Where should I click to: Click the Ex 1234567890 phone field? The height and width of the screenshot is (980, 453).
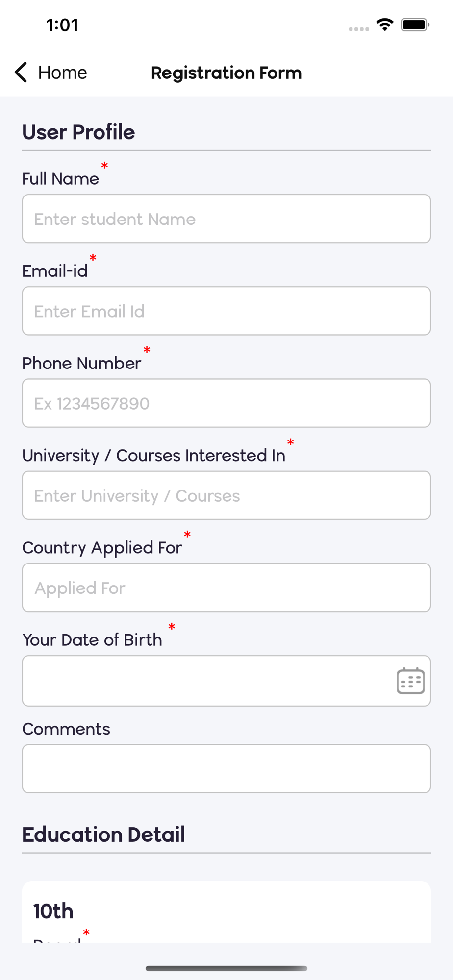point(226,403)
